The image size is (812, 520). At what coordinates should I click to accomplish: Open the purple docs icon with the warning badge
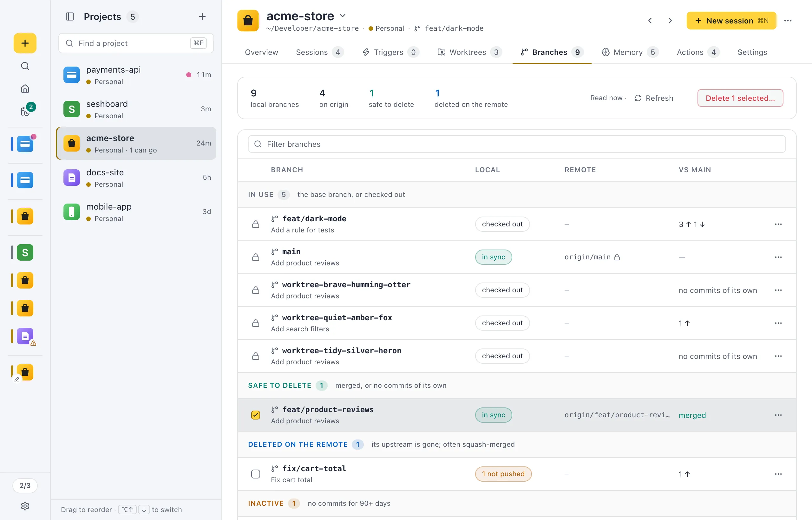25,336
